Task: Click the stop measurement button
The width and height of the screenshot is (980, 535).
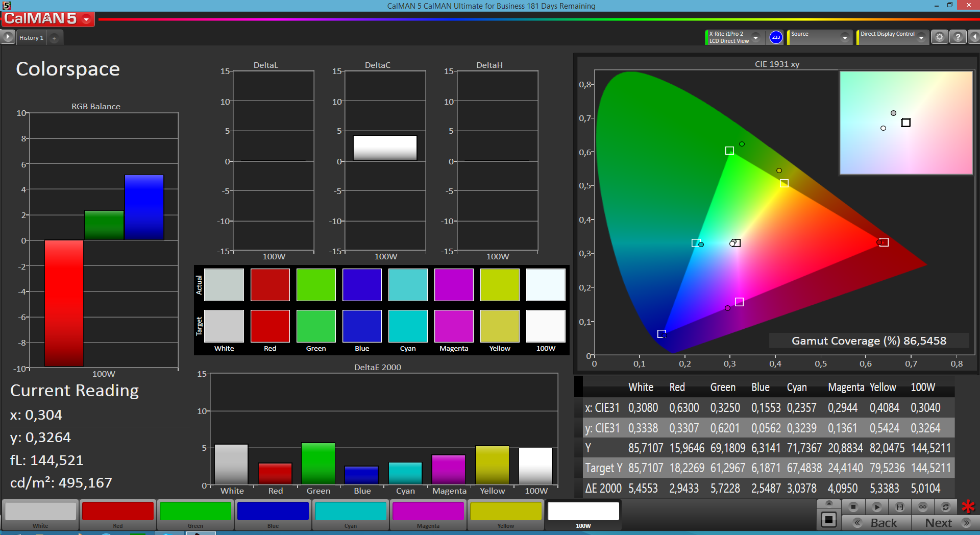Action: [853, 507]
